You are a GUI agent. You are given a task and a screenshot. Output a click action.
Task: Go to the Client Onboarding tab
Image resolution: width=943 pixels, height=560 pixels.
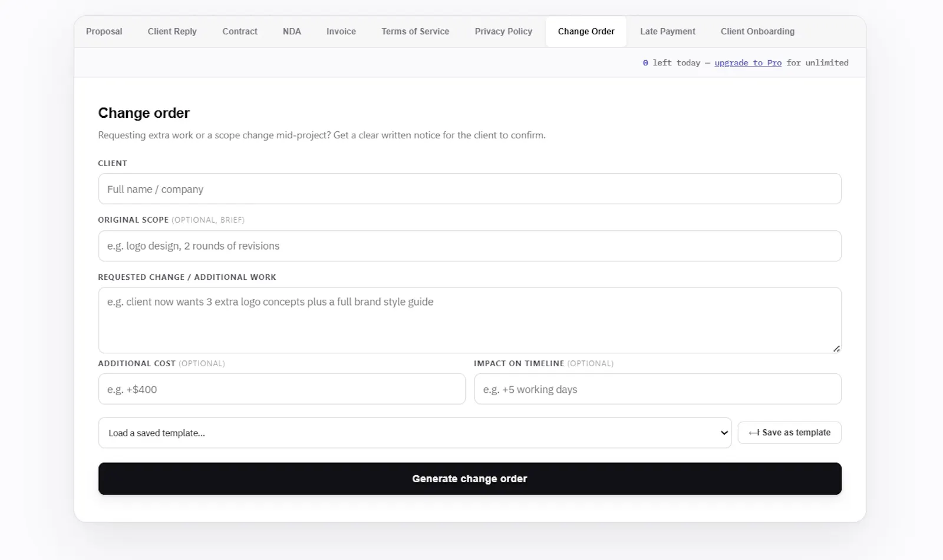coord(757,31)
